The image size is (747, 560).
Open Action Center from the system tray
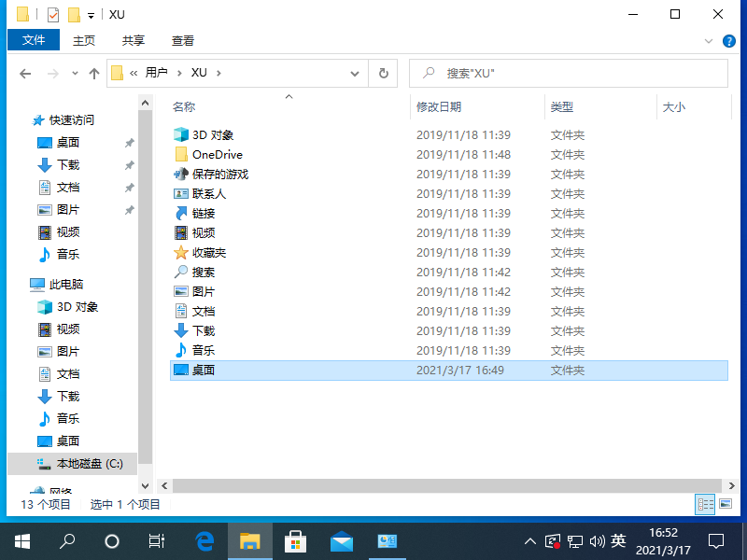715,541
